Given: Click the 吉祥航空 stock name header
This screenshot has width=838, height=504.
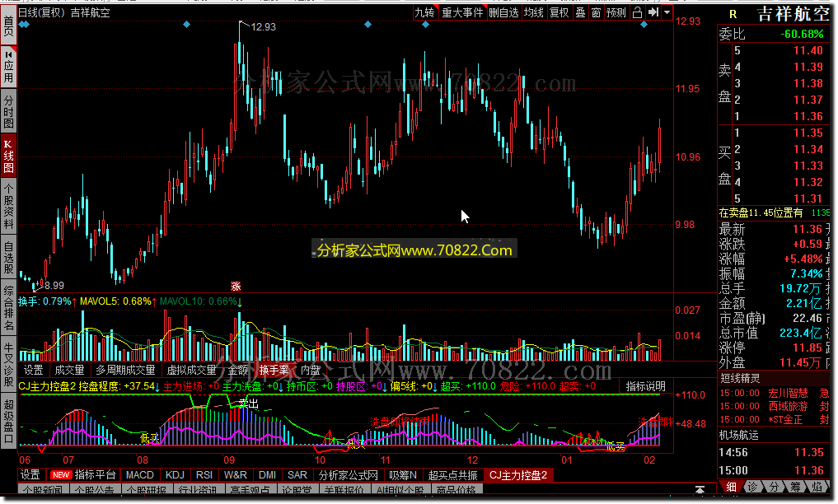Looking at the screenshot, I should point(794,14).
